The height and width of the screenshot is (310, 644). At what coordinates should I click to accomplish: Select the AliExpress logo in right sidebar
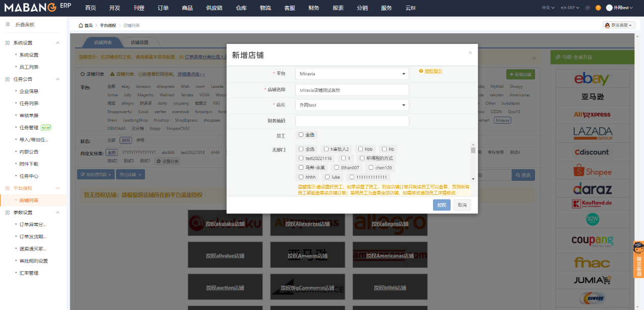pyautogui.click(x=592, y=115)
